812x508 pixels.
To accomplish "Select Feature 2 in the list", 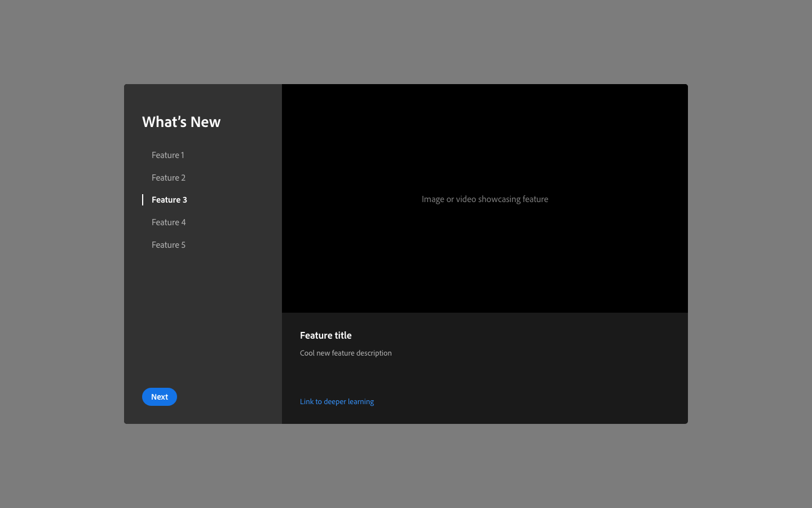I will click(x=169, y=178).
